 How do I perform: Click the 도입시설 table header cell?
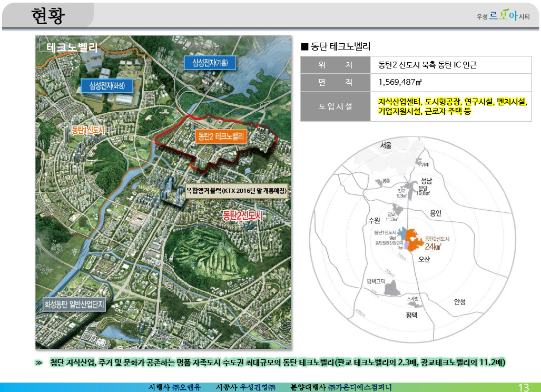click(x=335, y=106)
